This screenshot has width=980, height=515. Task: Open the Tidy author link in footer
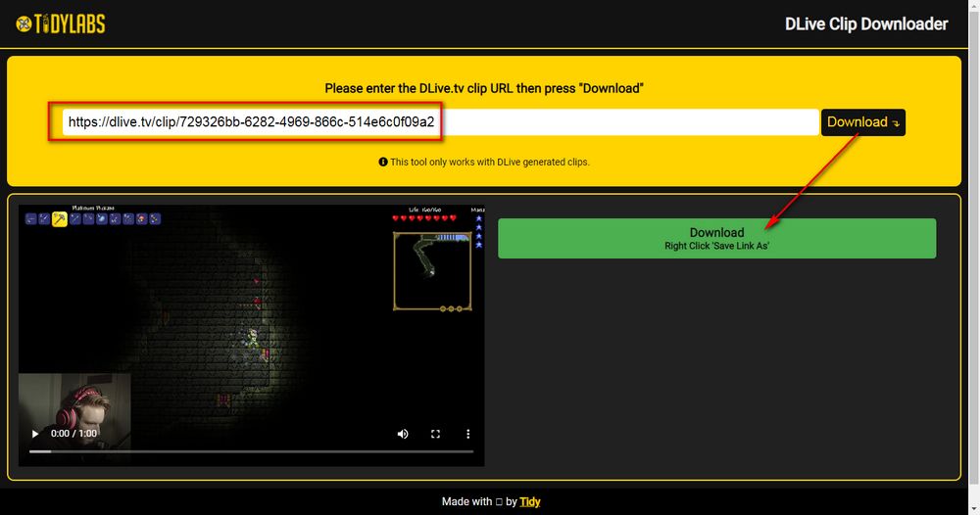tap(529, 501)
